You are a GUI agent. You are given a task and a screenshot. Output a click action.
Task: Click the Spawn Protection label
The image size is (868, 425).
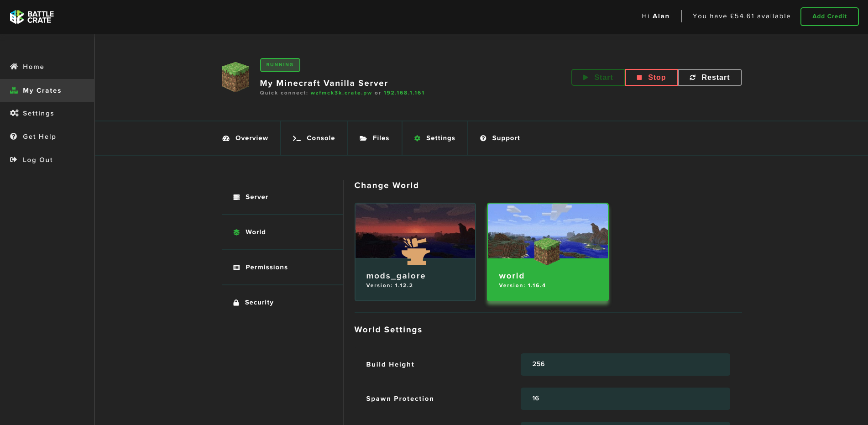point(400,399)
